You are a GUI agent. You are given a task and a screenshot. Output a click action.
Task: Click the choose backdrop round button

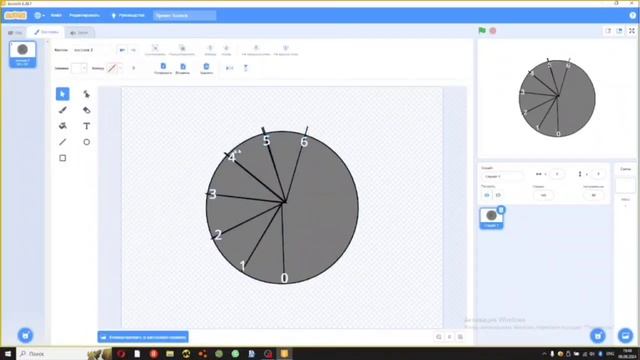tap(625, 336)
